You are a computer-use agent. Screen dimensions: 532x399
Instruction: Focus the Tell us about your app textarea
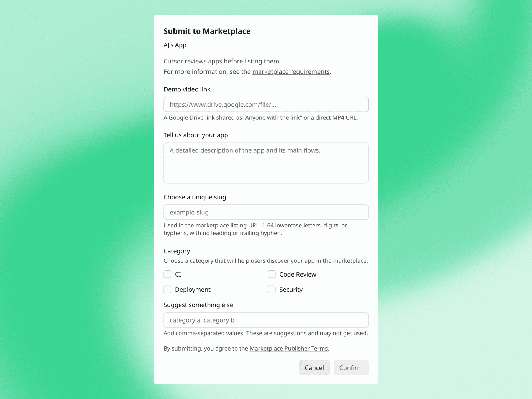pos(266,163)
